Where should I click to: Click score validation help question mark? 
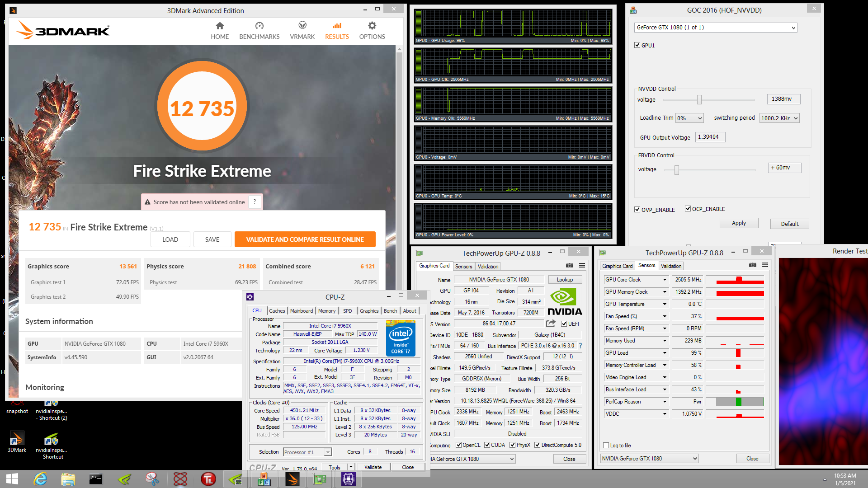click(255, 202)
